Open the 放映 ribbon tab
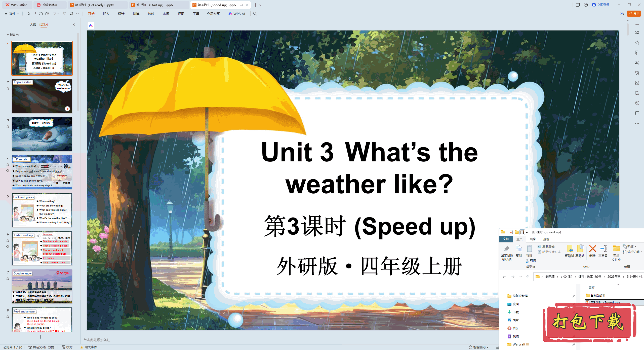This screenshot has width=644, height=350. [151, 14]
